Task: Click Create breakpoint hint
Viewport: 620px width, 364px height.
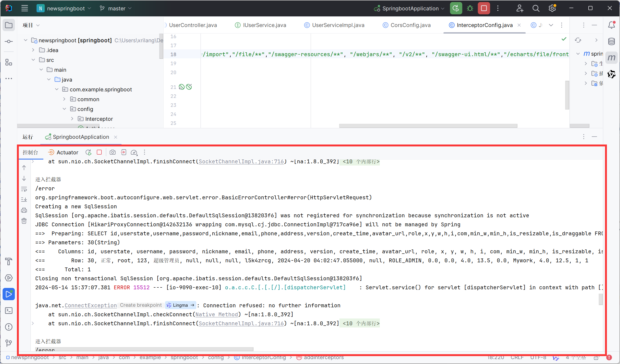Action: click(x=141, y=305)
